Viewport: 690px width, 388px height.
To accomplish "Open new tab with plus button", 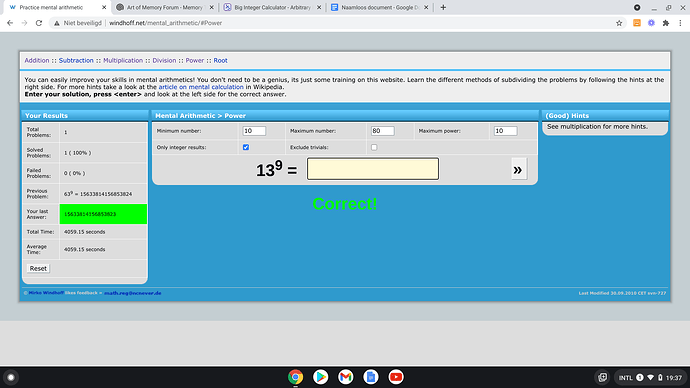I will 443,7.
